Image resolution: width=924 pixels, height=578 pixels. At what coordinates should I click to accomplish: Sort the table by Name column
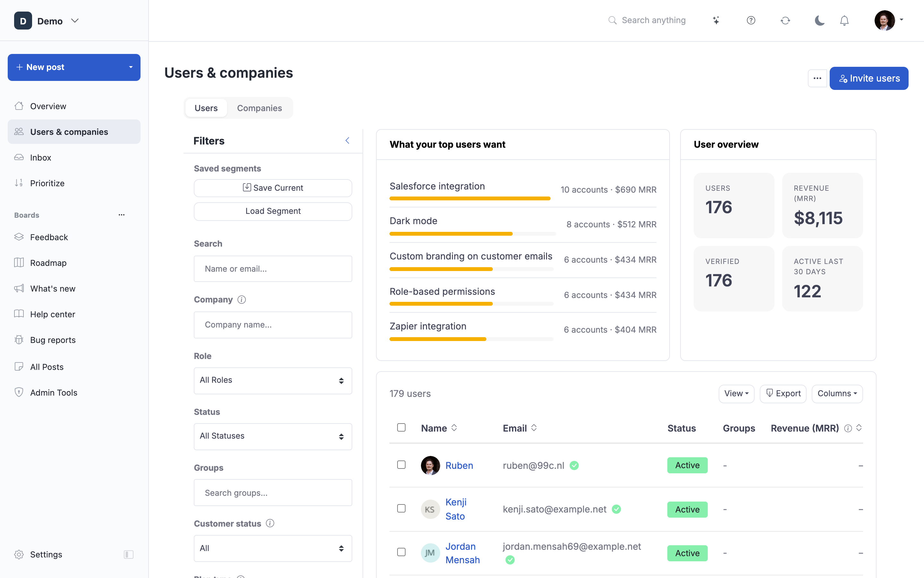(x=454, y=428)
